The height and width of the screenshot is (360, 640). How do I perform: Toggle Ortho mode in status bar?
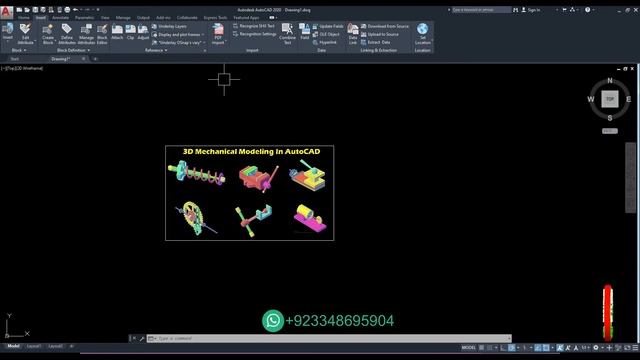pos(503,348)
